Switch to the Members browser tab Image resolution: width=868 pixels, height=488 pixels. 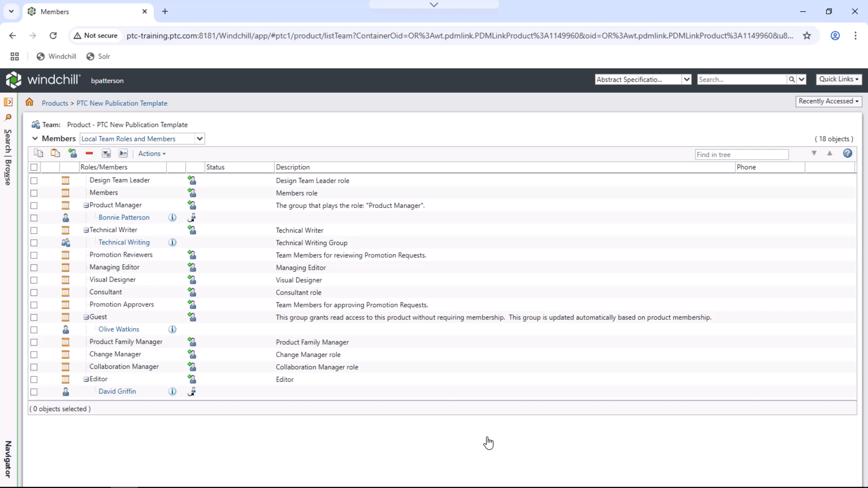point(88,12)
